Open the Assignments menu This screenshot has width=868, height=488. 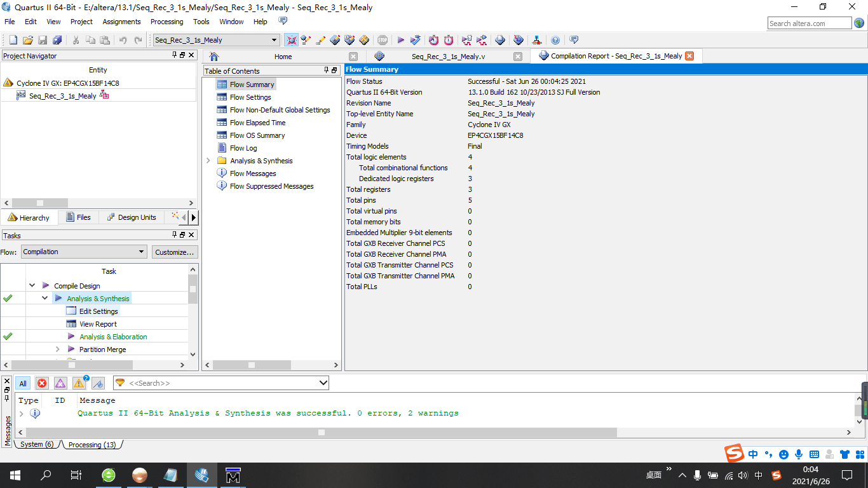[x=121, y=22]
